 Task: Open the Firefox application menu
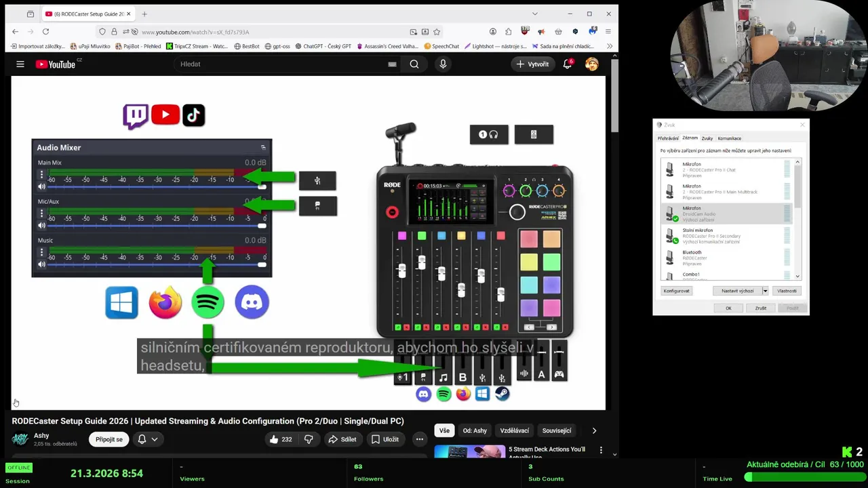608,32
